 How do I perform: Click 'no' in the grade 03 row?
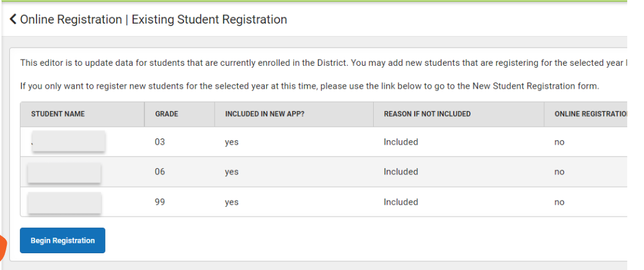pyautogui.click(x=559, y=142)
